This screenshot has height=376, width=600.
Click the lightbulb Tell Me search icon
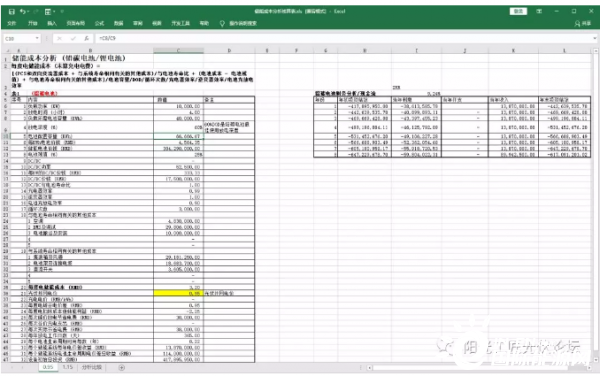pos(222,23)
